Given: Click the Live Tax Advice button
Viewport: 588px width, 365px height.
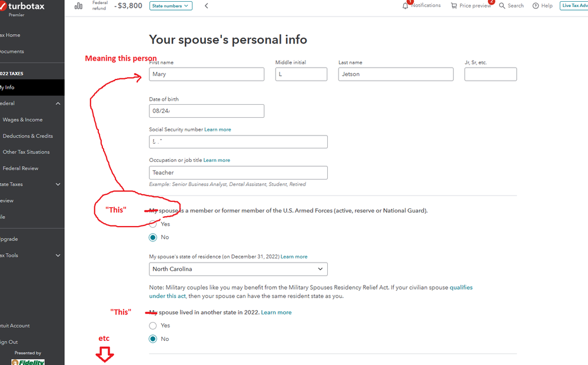Looking at the screenshot, I should click(x=574, y=6).
